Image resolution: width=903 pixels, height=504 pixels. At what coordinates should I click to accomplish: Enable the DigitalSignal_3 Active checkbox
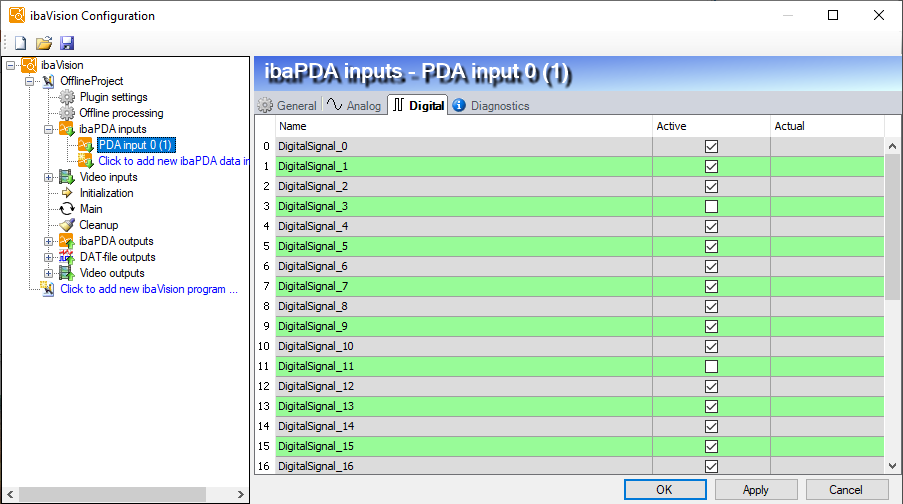711,206
